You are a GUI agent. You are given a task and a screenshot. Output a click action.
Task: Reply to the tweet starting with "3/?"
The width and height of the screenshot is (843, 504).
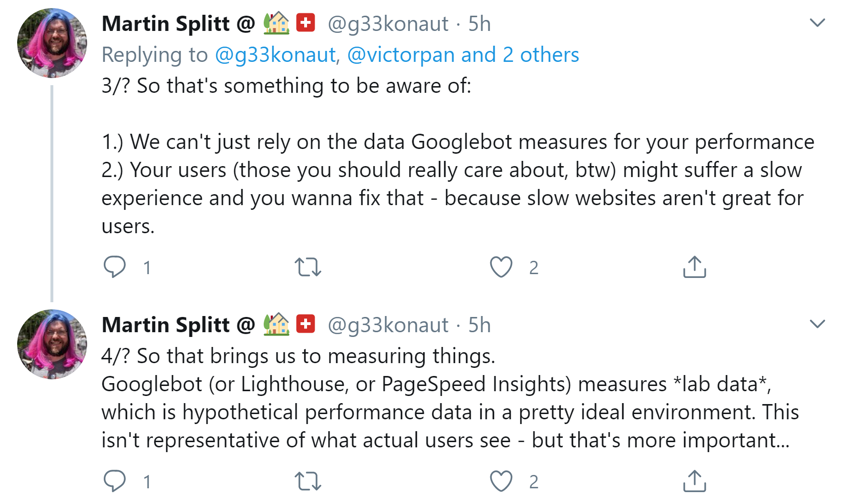click(115, 267)
